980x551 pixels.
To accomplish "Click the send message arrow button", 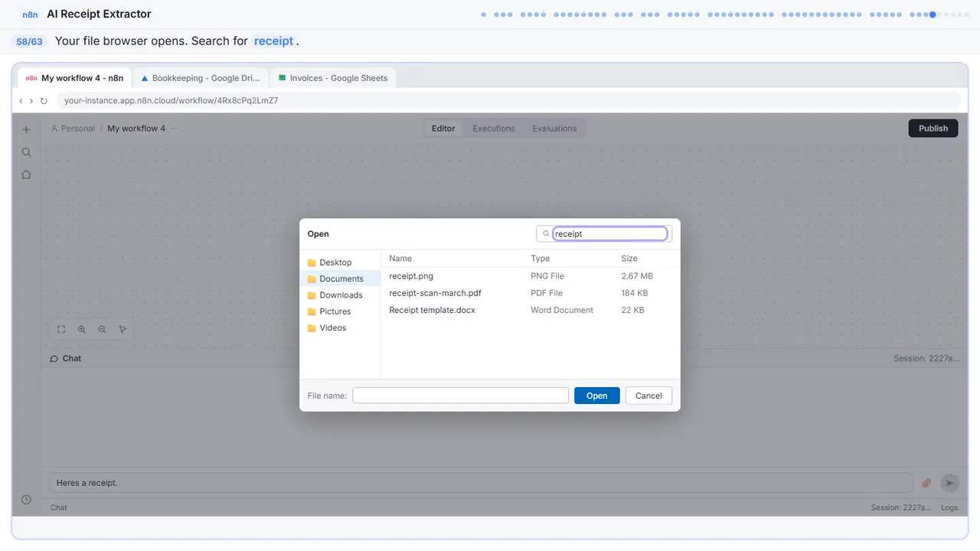I will [x=949, y=483].
